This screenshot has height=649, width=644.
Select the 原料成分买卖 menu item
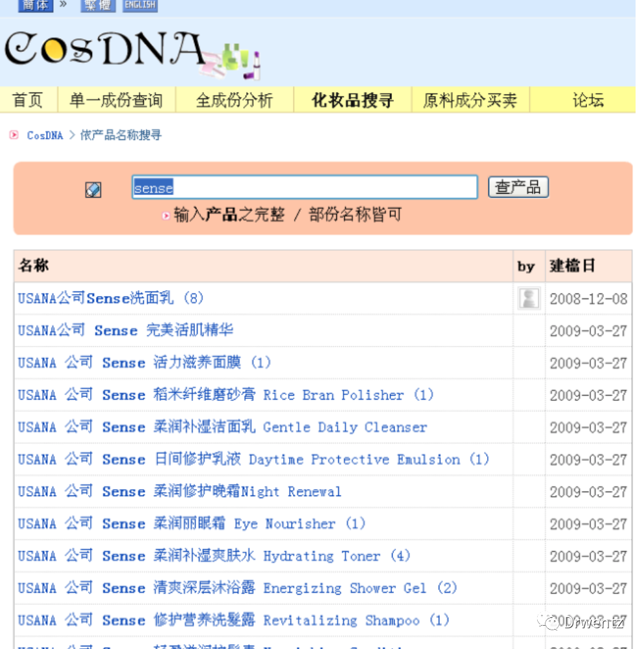pyautogui.click(x=471, y=100)
